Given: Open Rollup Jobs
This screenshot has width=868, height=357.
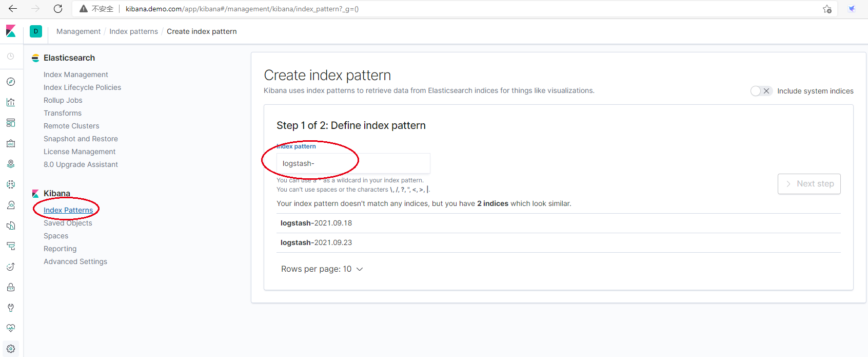Looking at the screenshot, I should click(63, 100).
